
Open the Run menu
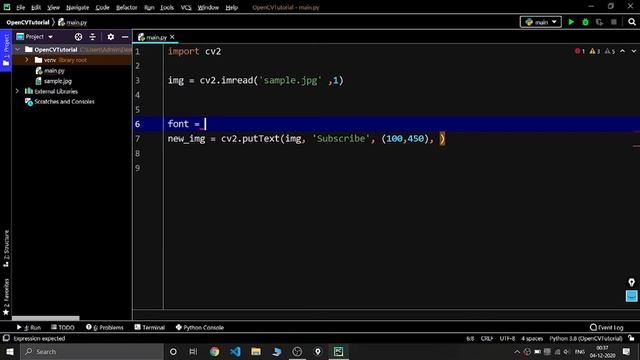click(149, 7)
